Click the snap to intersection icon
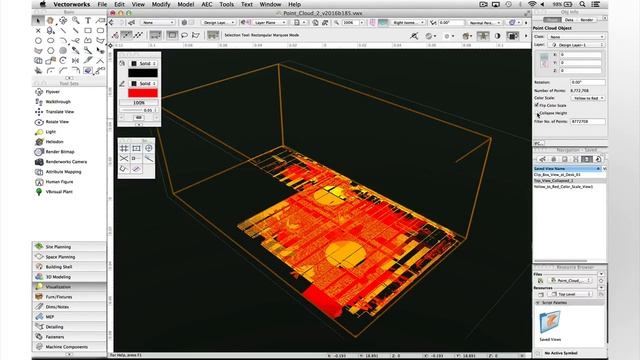The image size is (640, 360). pos(124,158)
